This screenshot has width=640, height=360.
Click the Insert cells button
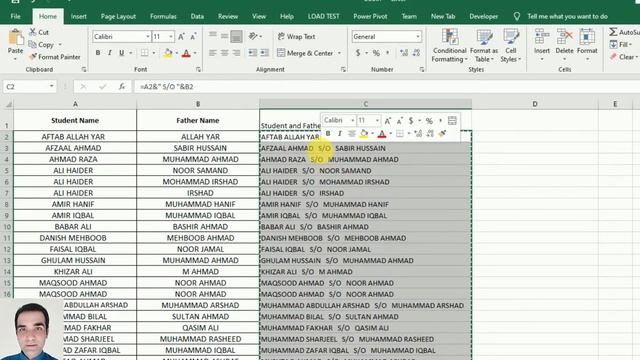tap(542, 45)
